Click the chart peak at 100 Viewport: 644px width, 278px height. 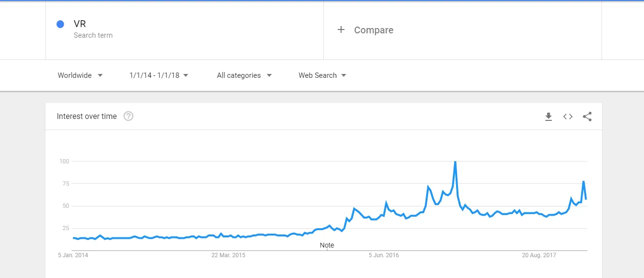click(455, 162)
